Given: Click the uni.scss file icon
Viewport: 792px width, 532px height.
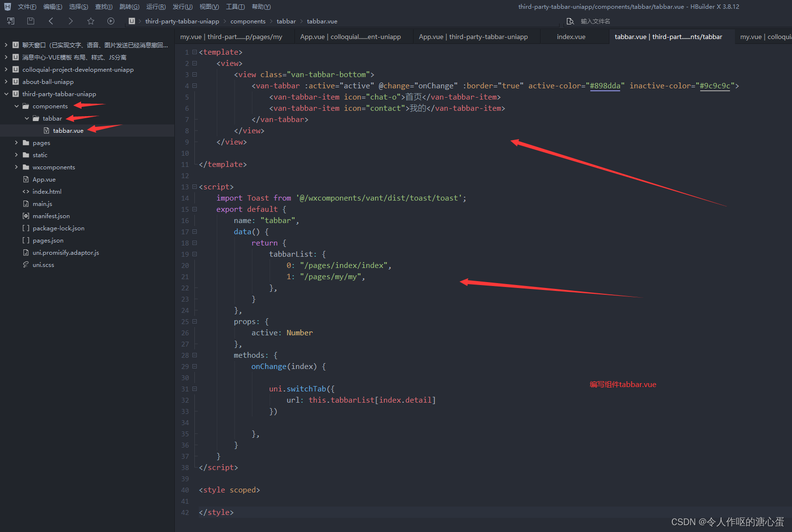Looking at the screenshot, I should 26,265.
